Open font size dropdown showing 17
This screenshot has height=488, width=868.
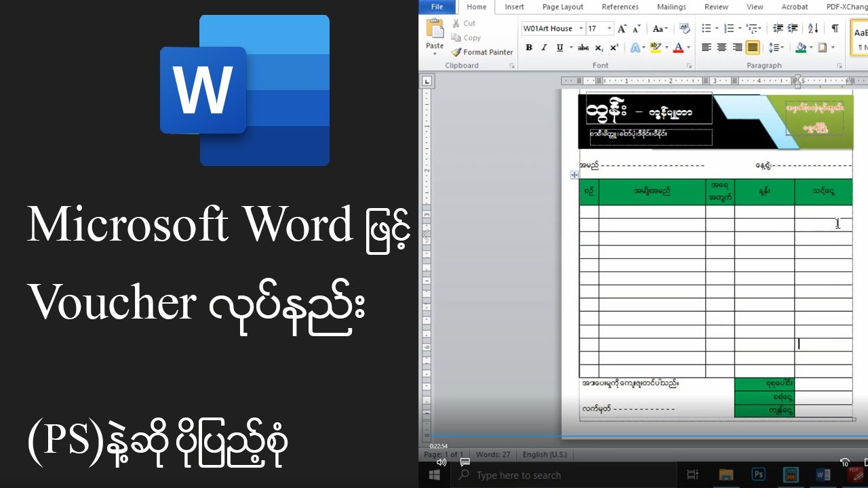click(609, 28)
